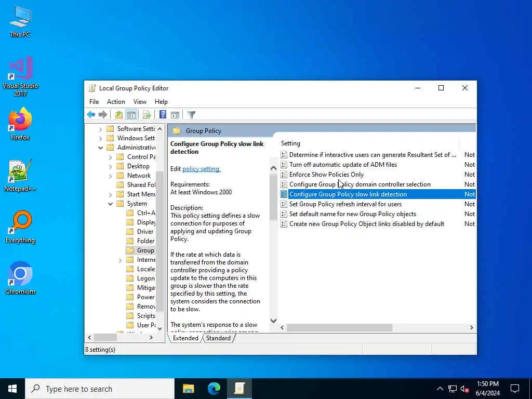Click Group Policy Editor taskbar button
The height and width of the screenshot is (399, 532).
(x=239, y=389)
